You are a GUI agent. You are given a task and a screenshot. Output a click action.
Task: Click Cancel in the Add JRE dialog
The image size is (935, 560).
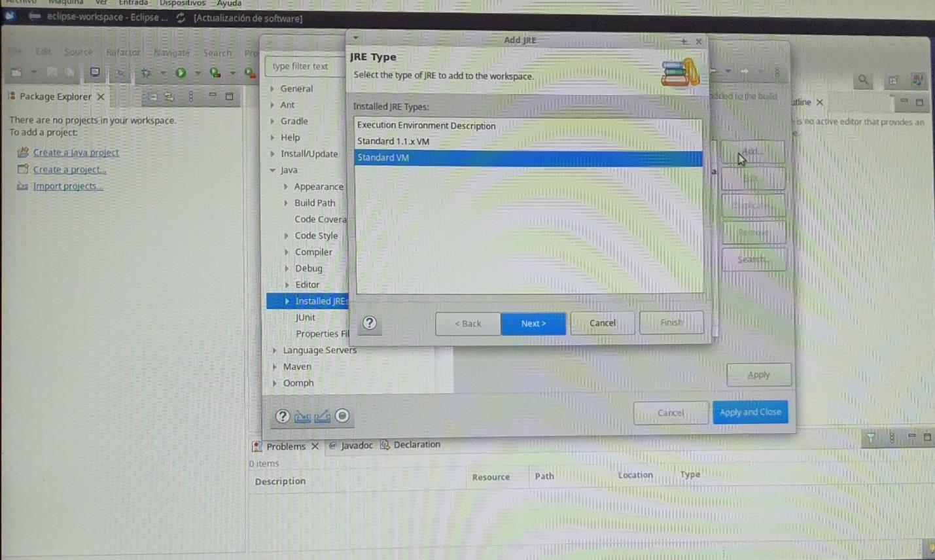coord(603,323)
